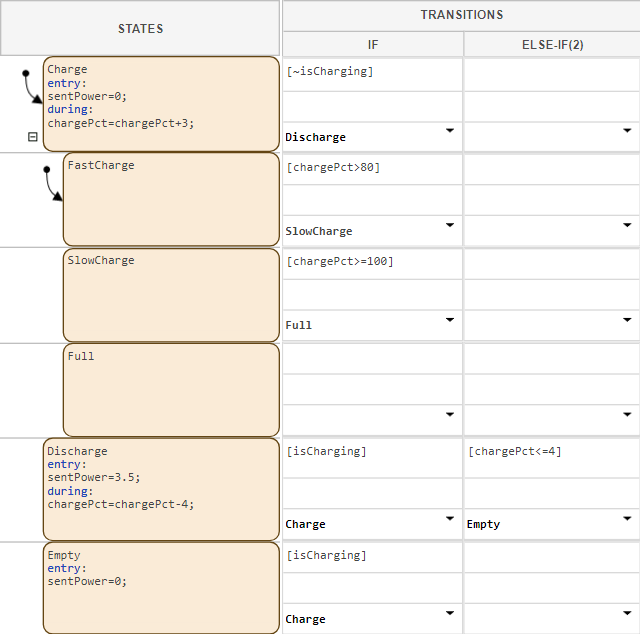Open empty destination dropdown in Full row

(449, 414)
